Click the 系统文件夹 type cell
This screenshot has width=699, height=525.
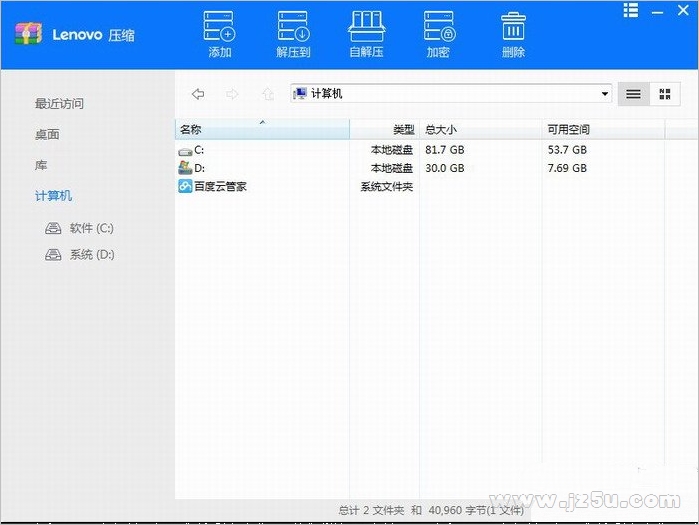387,186
